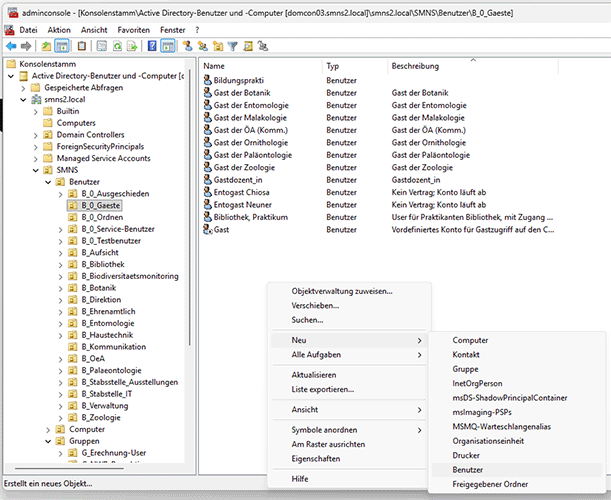Collapse the smns2.local domain node

pos(24,99)
